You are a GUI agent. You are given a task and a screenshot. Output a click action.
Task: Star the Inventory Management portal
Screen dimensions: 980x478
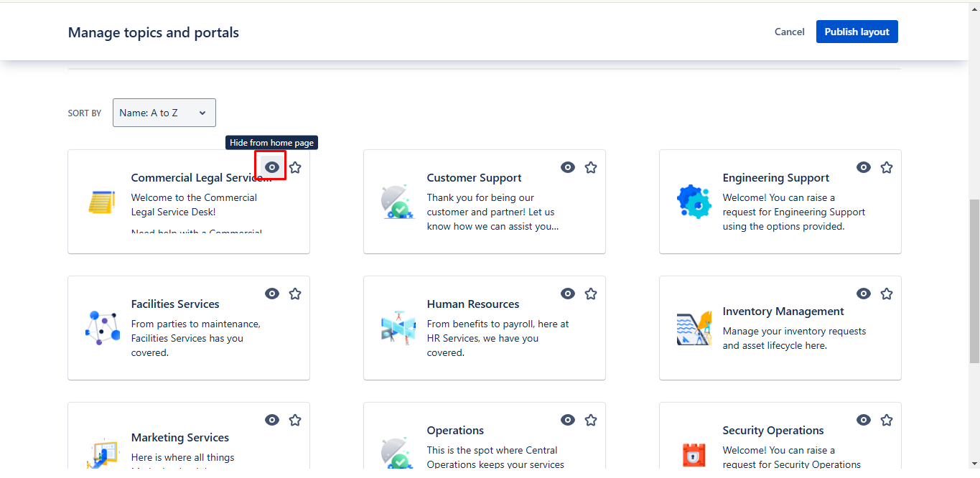click(x=887, y=294)
